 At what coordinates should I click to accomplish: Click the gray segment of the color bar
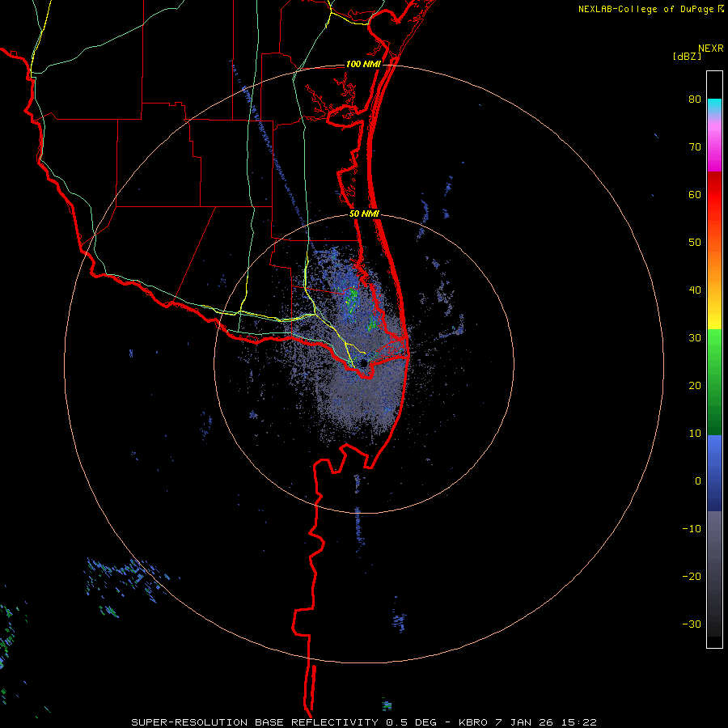tap(714, 574)
